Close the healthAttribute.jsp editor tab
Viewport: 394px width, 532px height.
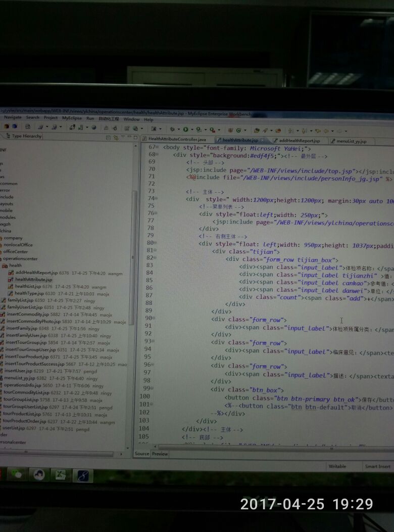point(262,140)
